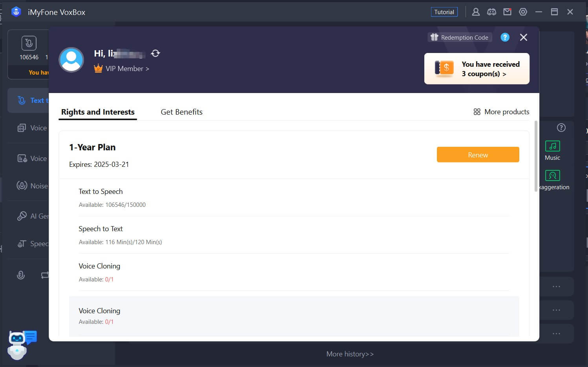Open the first history row's three-dot menu
588x367 pixels.
pyautogui.click(x=556, y=287)
